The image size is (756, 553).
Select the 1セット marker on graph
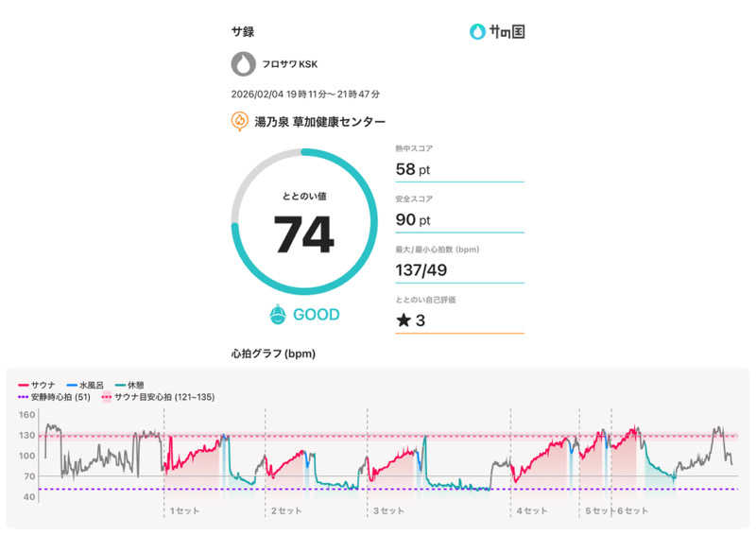point(183,510)
